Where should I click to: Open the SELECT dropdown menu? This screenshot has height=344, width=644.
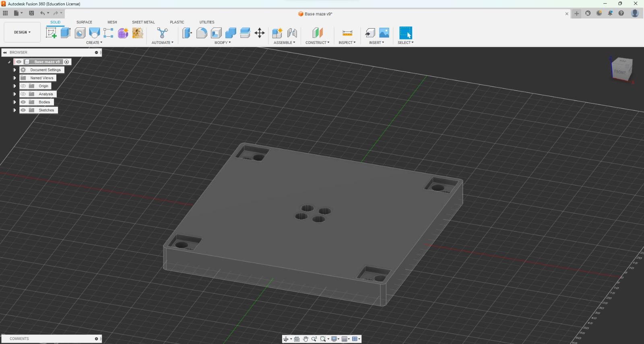coord(406,43)
